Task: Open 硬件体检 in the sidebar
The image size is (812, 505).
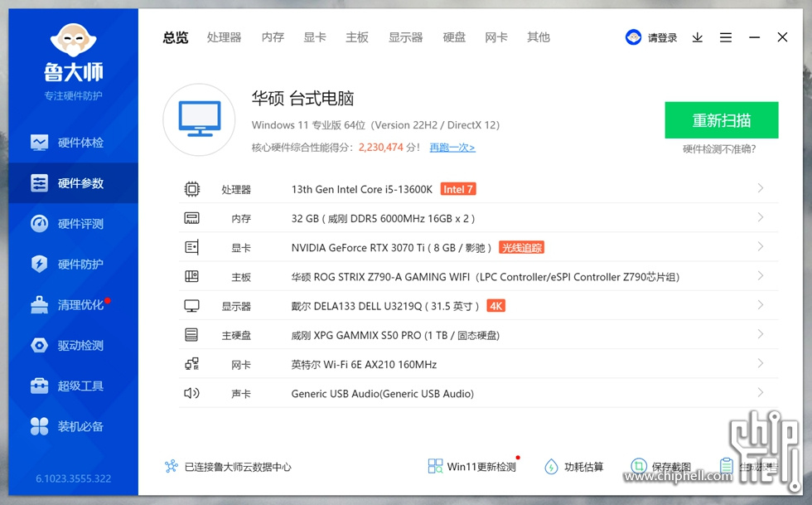Action: click(x=73, y=143)
